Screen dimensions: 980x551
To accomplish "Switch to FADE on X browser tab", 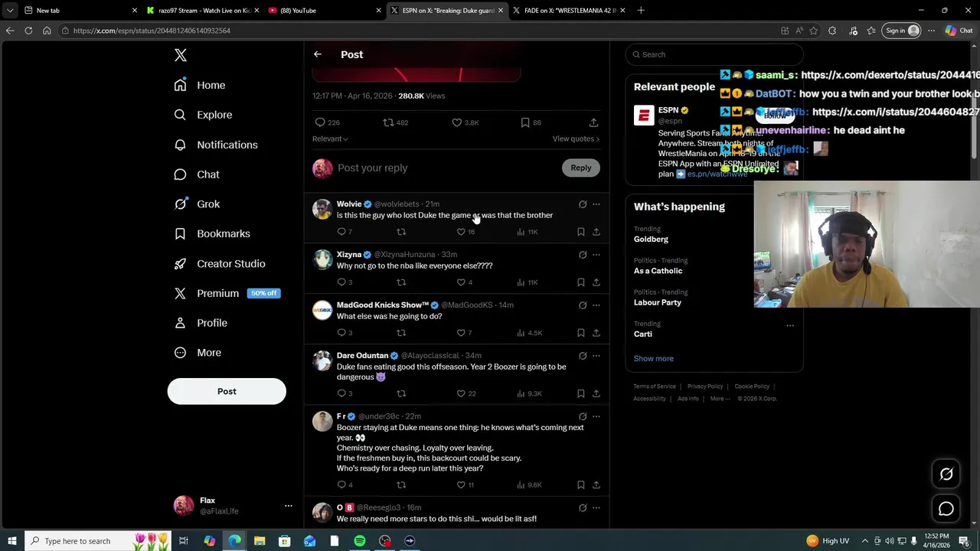I will 568,10.
